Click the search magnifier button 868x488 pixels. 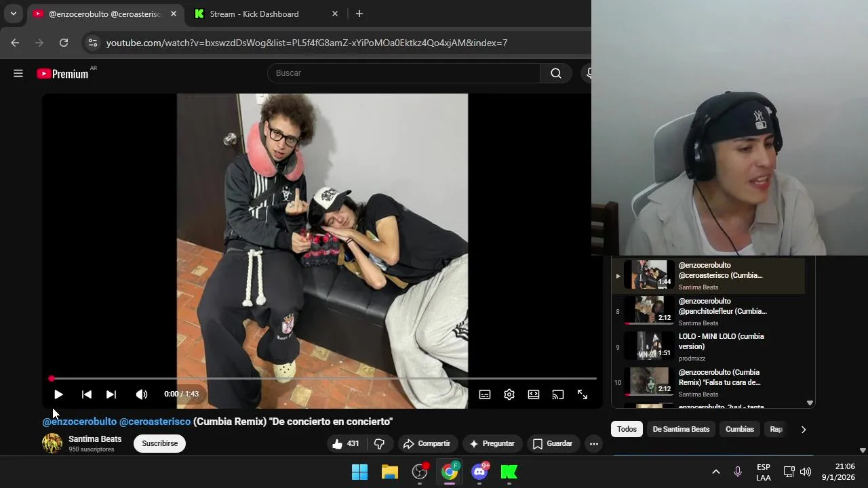[x=556, y=73]
